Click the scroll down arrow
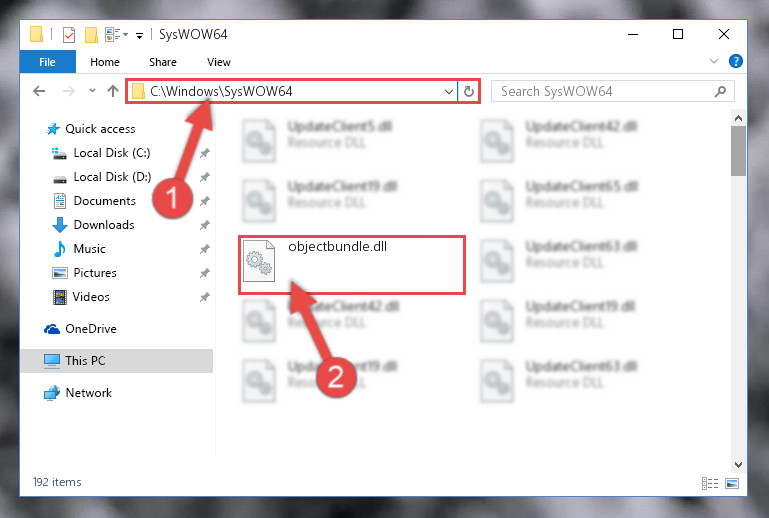 click(738, 464)
